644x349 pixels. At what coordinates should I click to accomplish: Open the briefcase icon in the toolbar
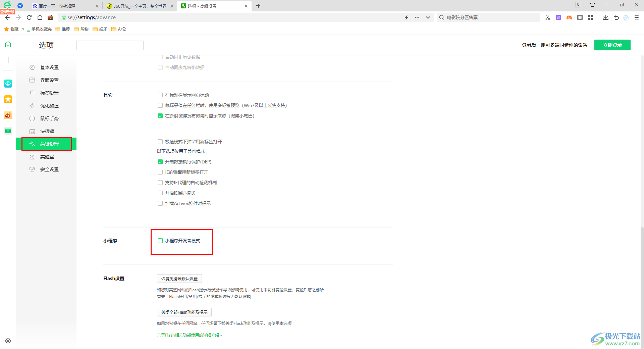[50, 17]
